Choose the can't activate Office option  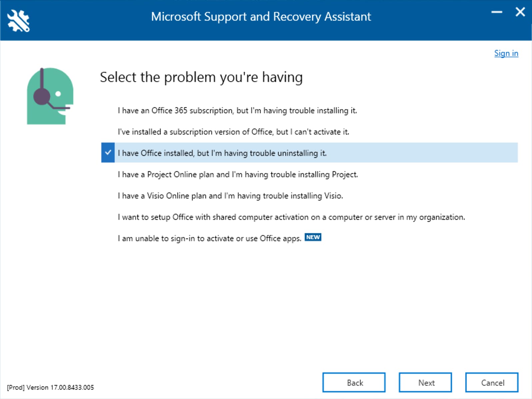[x=233, y=132]
